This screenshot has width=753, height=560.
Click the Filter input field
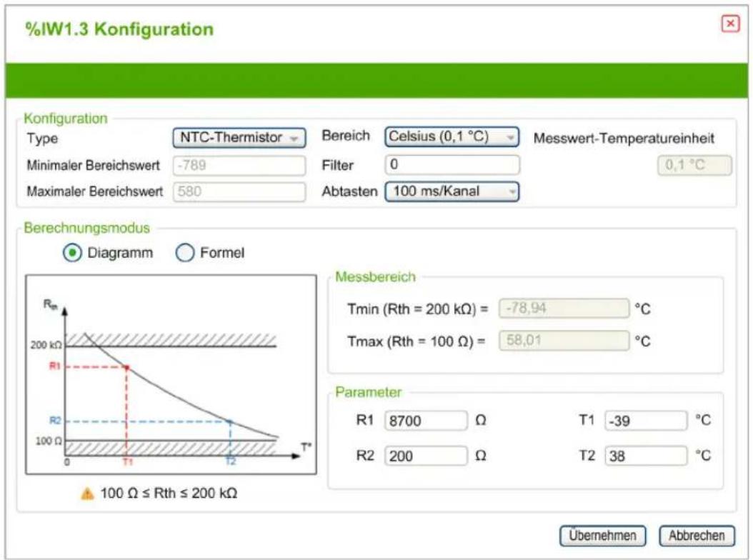[x=452, y=165]
